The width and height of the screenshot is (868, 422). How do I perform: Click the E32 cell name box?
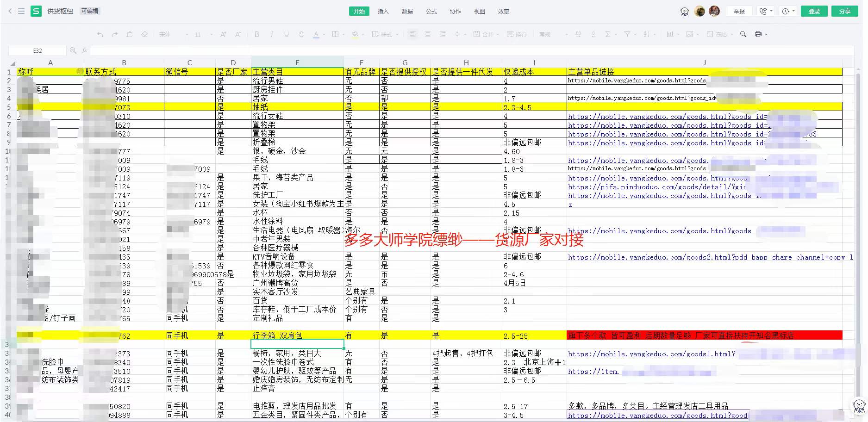click(x=37, y=50)
